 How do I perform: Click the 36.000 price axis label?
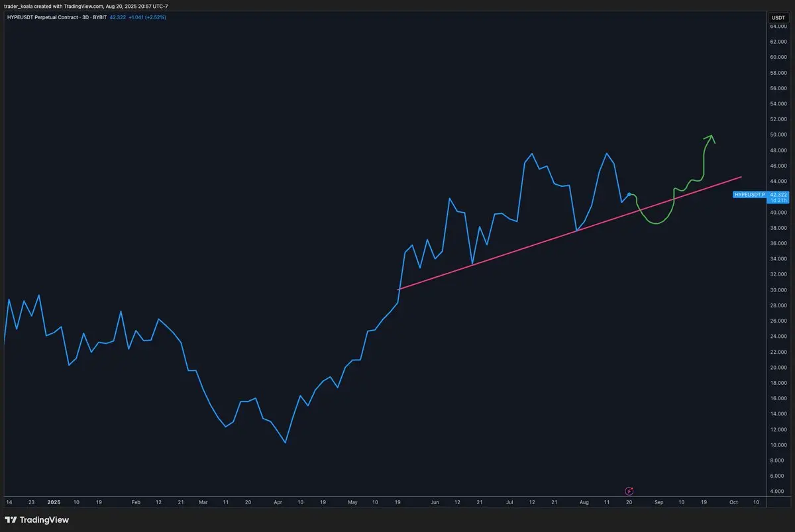coord(778,244)
